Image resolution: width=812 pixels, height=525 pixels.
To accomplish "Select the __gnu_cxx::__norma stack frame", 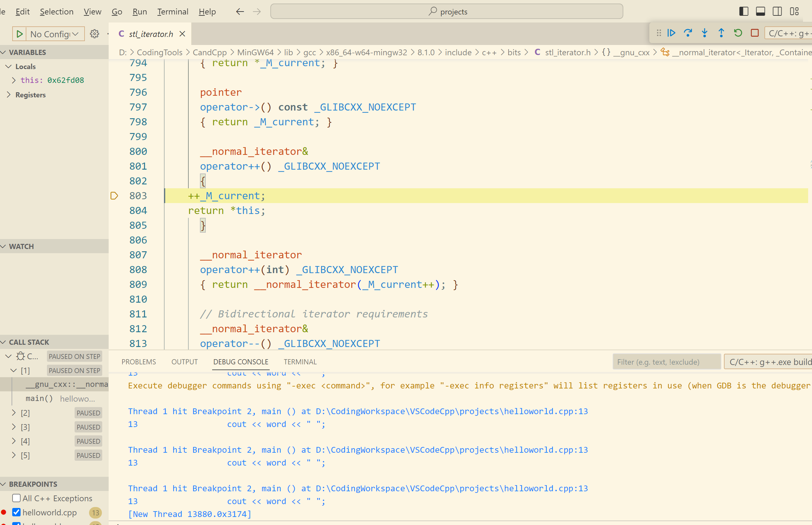I will 55,384.
